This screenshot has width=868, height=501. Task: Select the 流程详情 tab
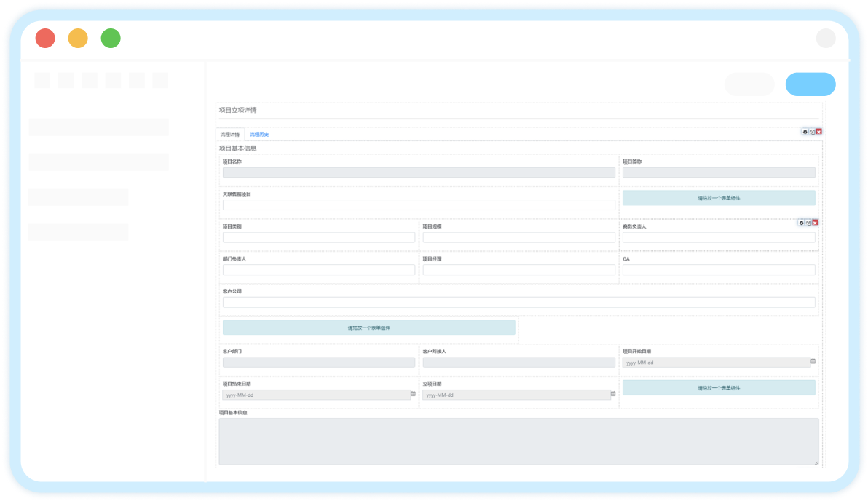point(229,135)
